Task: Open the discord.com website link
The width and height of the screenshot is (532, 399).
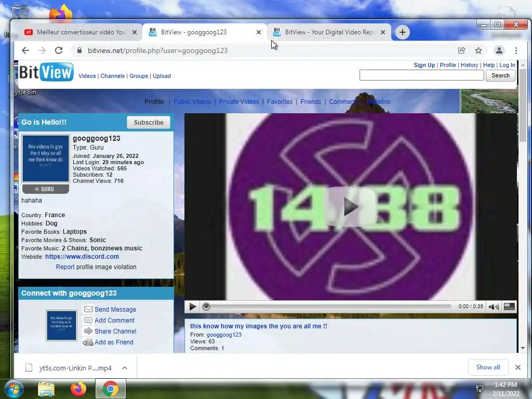Action: click(82, 257)
